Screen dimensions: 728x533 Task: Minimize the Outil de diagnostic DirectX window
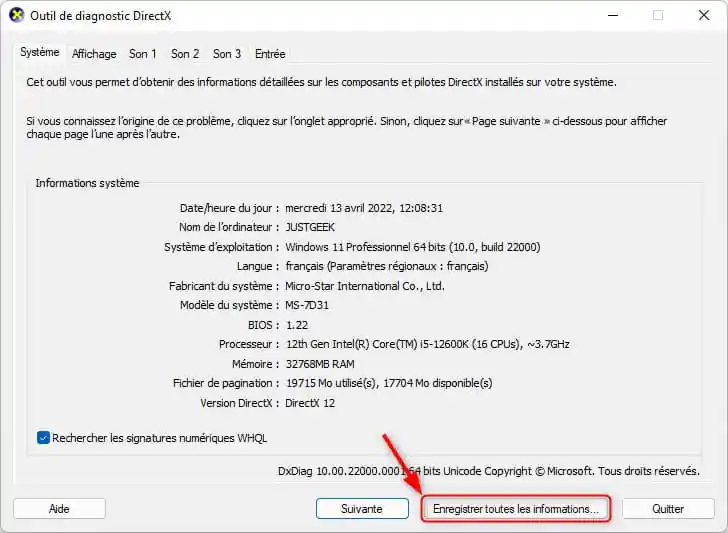(x=613, y=15)
